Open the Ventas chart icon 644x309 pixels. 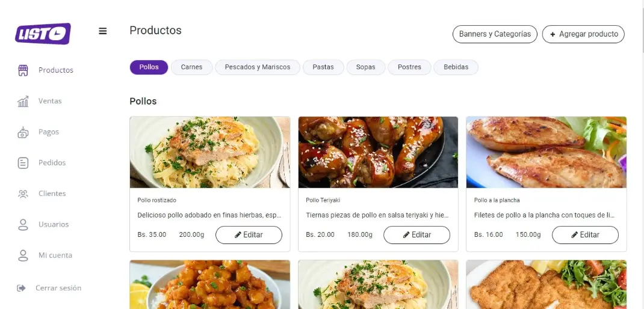point(23,101)
